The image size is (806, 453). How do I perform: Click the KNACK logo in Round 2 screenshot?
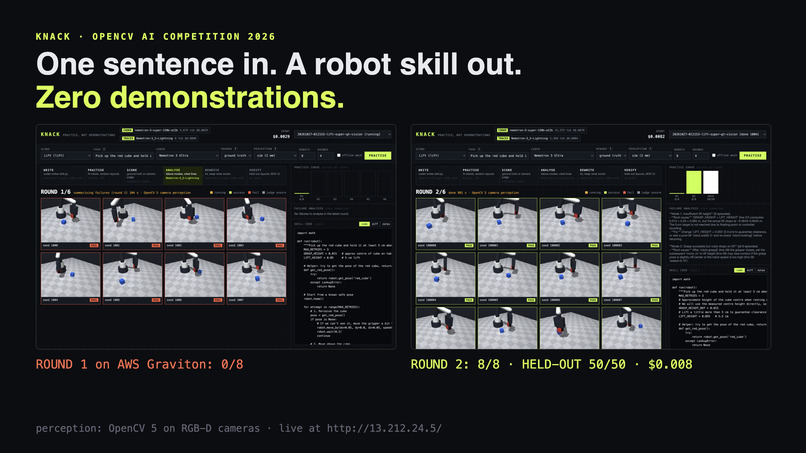coord(425,134)
